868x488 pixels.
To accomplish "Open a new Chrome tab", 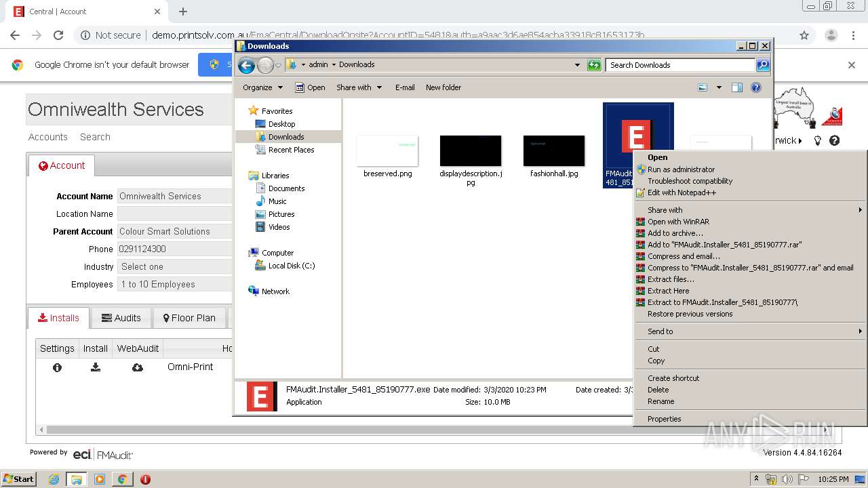I will coord(183,12).
